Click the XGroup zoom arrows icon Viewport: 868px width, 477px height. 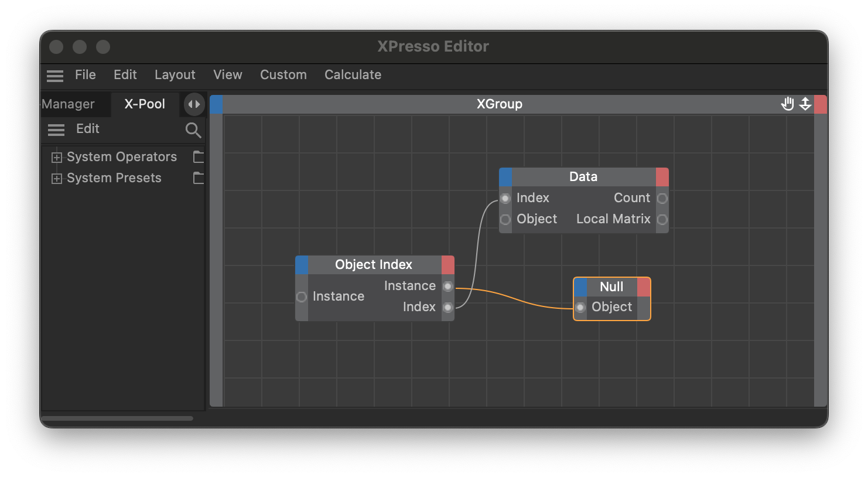pos(805,104)
